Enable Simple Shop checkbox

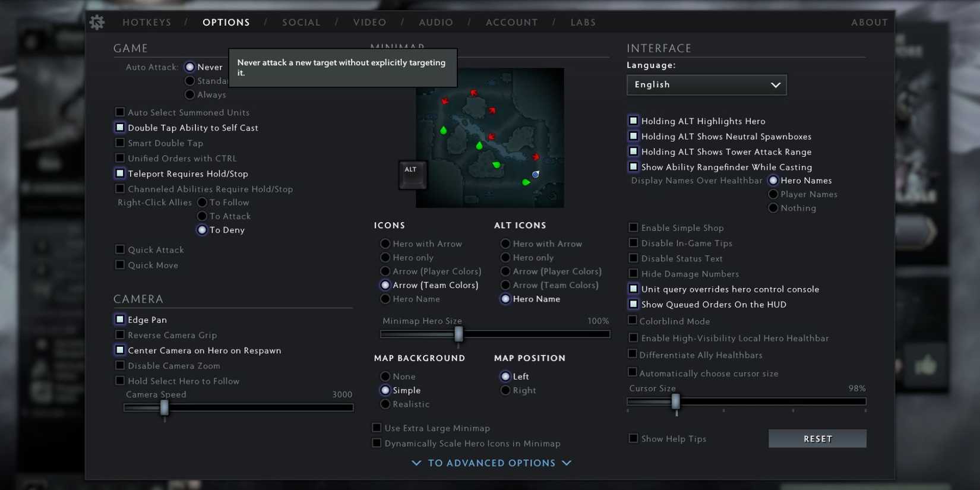click(634, 227)
